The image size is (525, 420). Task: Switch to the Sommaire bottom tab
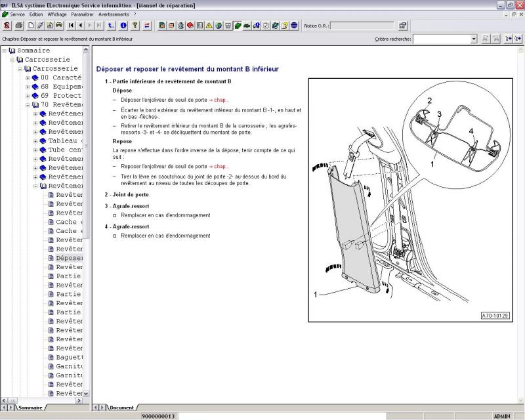[x=30, y=408]
